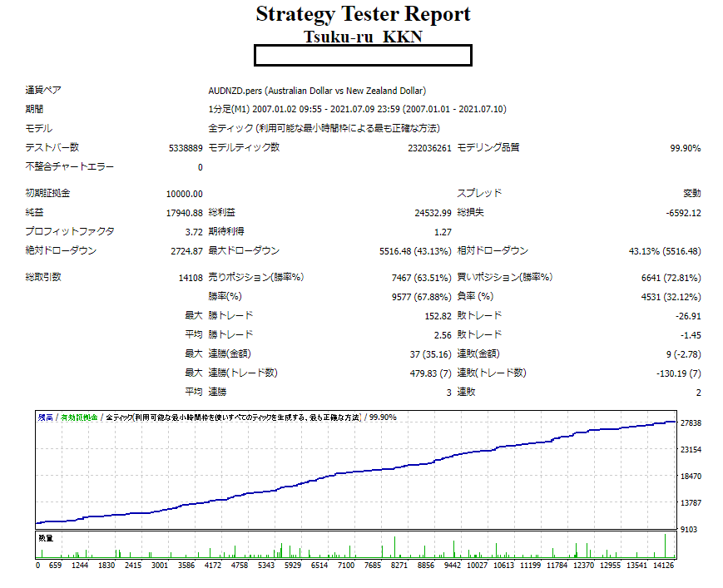Click the chart y-axis value 13787
723x588 pixels.
[x=691, y=502]
